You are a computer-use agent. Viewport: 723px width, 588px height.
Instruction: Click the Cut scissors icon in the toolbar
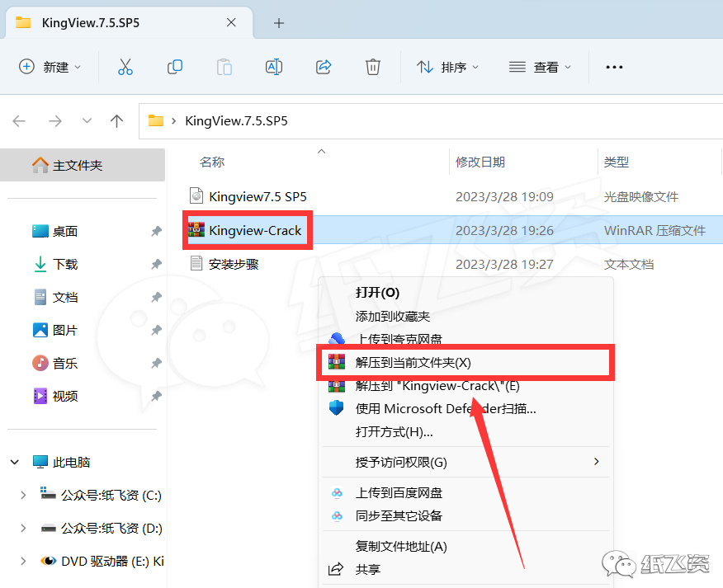pos(125,68)
